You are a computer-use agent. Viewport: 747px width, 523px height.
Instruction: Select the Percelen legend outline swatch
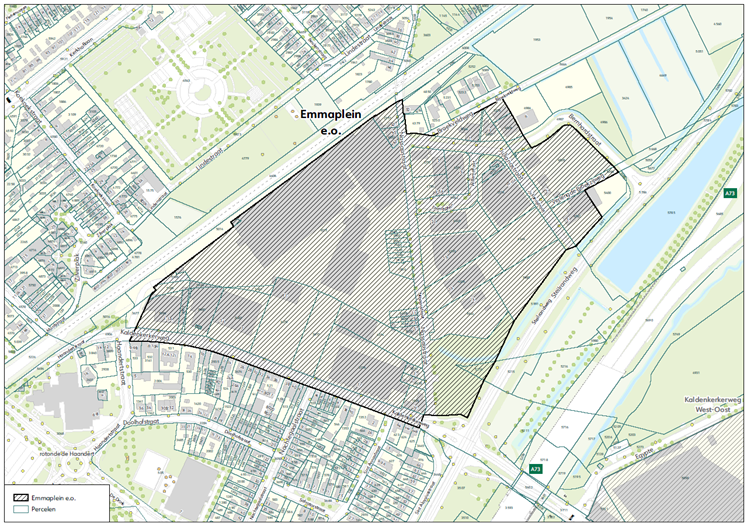21,509
